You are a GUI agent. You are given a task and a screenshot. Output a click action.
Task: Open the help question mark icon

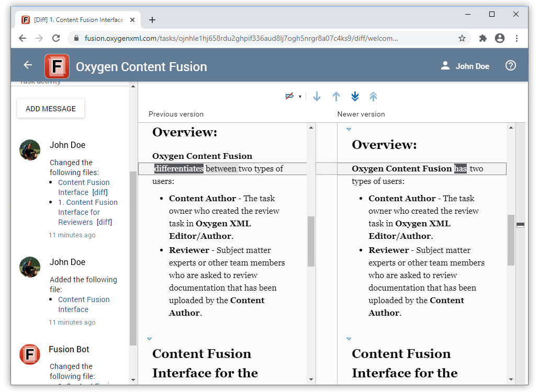[x=511, y=65]
